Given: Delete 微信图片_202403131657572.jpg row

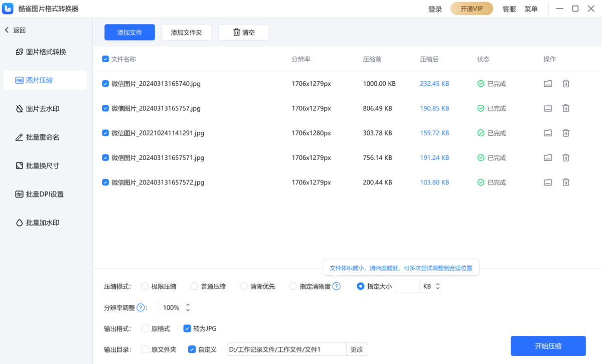Looking at the screenshot, I should [565, 182].
